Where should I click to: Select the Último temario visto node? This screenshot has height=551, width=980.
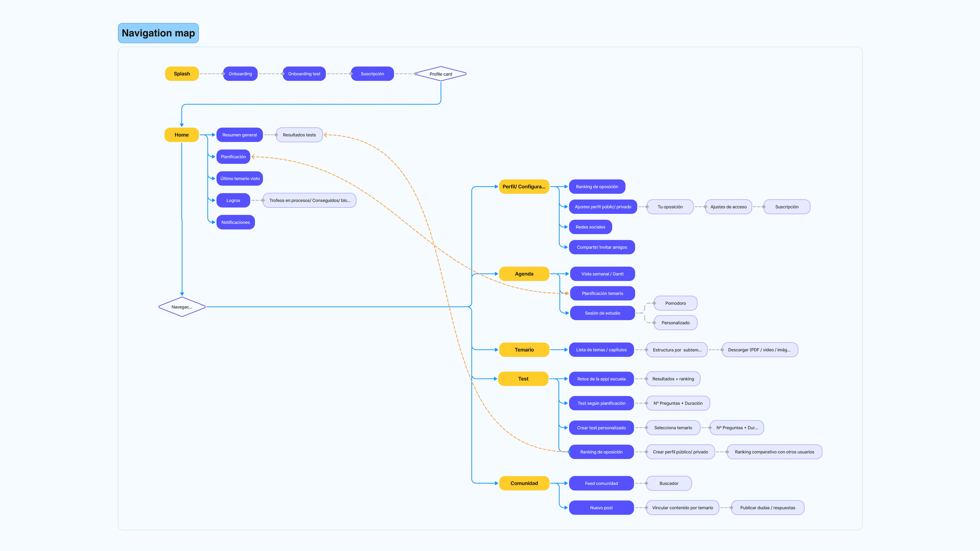coord(240,179)
